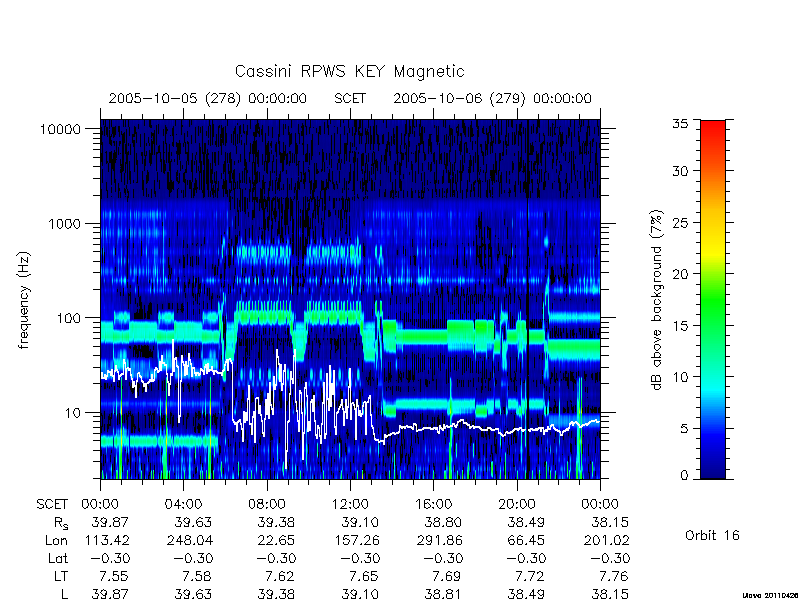Click the SCET row label below the plot

[52, 504]
